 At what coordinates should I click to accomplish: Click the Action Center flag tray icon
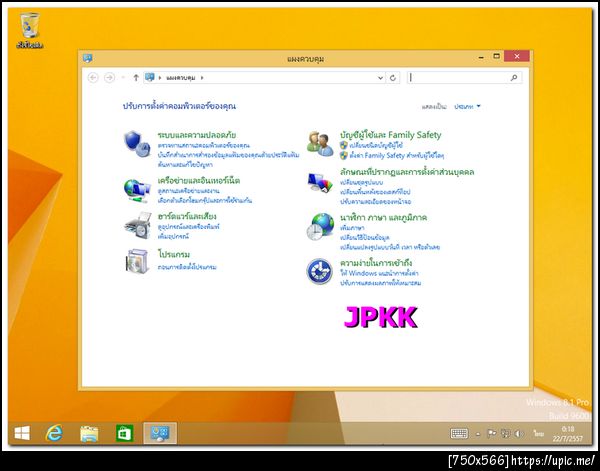(492, 434)
